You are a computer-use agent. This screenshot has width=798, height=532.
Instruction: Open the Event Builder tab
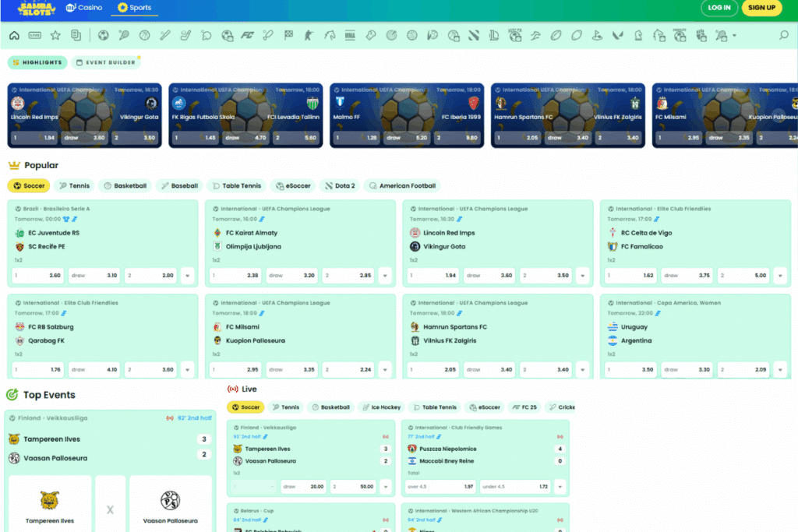point(105,62)
